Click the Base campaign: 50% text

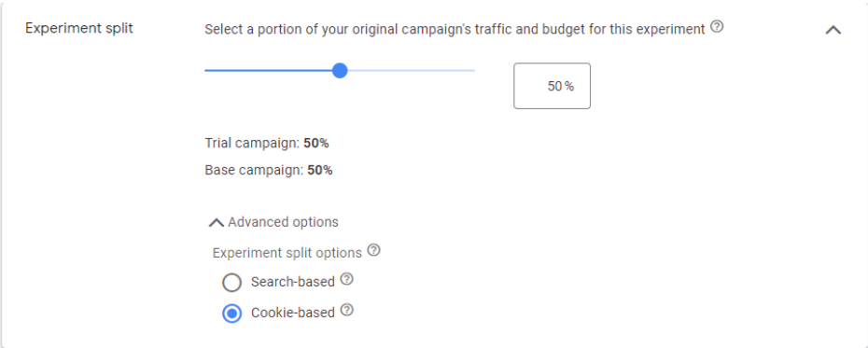269,170
